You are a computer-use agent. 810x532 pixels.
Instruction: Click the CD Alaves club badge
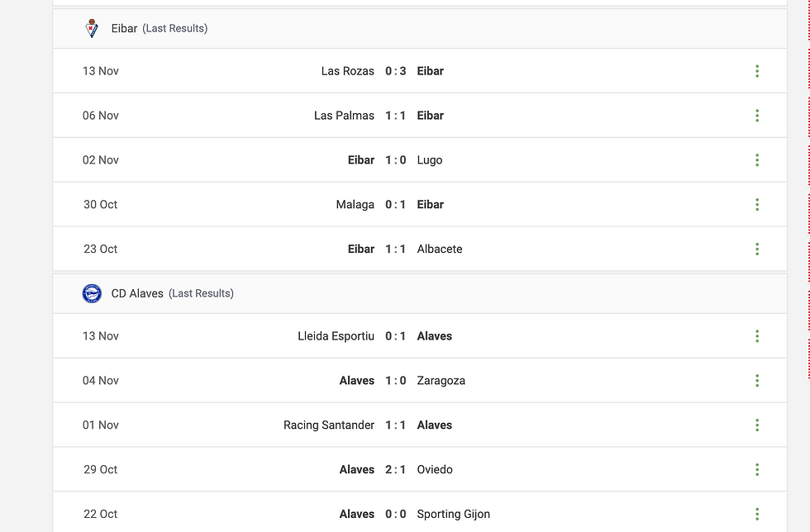(92, 293)
